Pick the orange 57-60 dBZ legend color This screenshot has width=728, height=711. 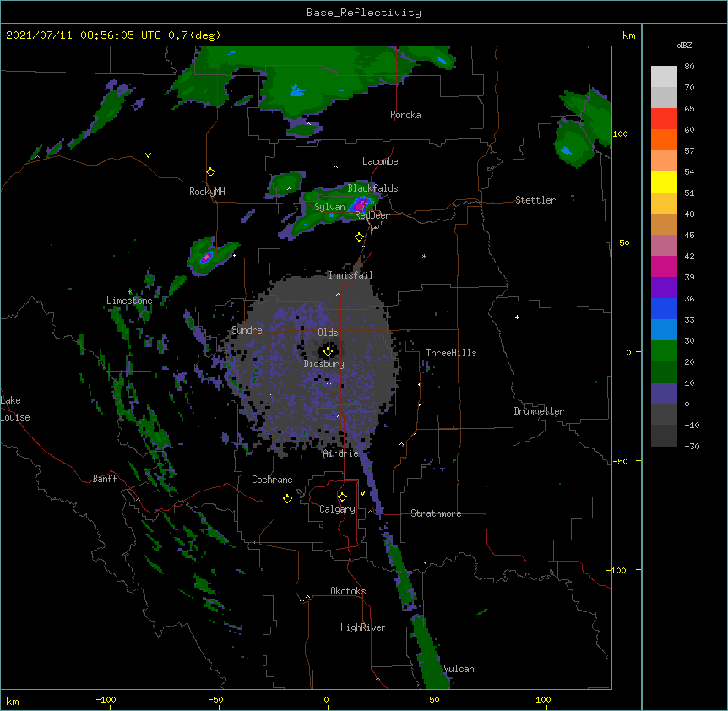coord(664,139)
